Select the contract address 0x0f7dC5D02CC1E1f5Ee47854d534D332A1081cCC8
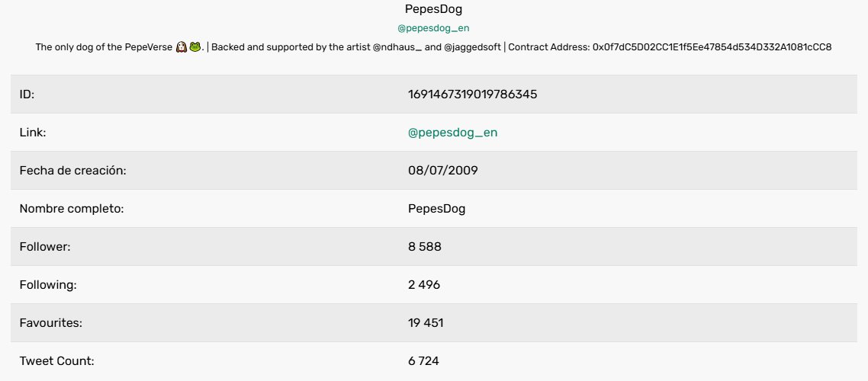Screen dimensions: 868x381 712,47
